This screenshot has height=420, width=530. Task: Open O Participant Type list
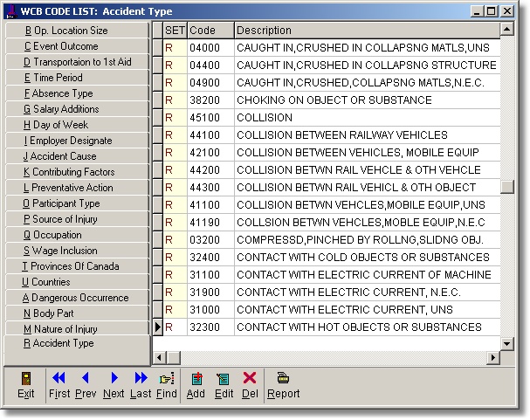(x=77, y=203)
